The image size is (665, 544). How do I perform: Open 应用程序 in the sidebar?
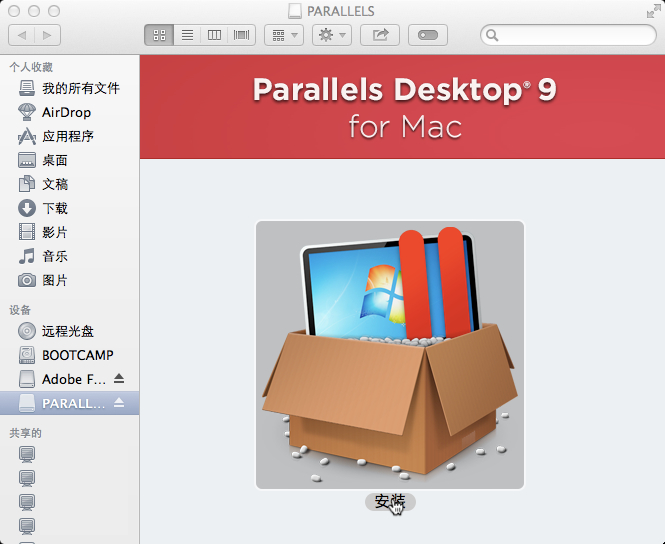pos(70,136)
